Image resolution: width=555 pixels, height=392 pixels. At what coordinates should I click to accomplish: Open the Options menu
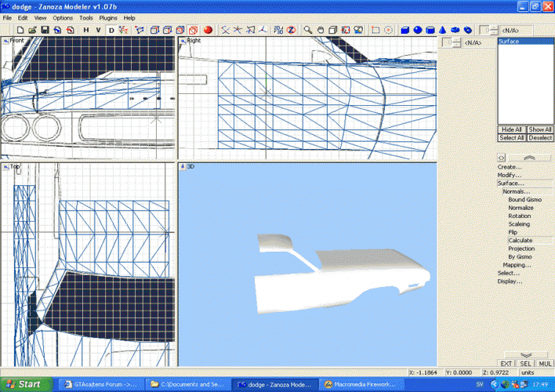pos(63,17)
